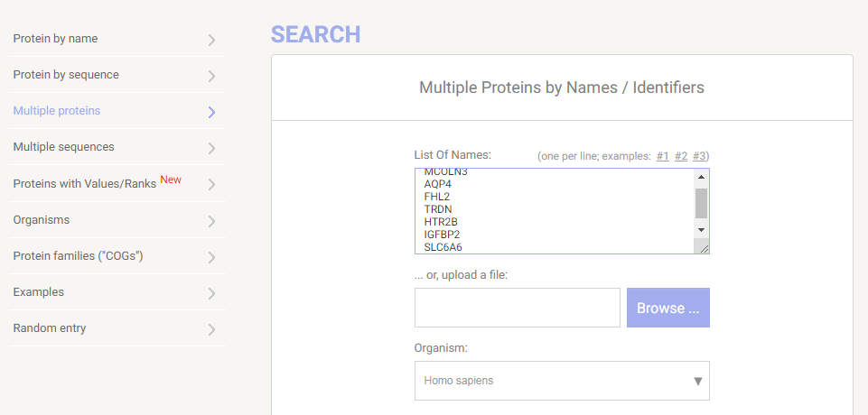868x415 pixels.
Task: Click chevron arrow beside Protein families
Action: pyautogui.click(x=211, y=257)
